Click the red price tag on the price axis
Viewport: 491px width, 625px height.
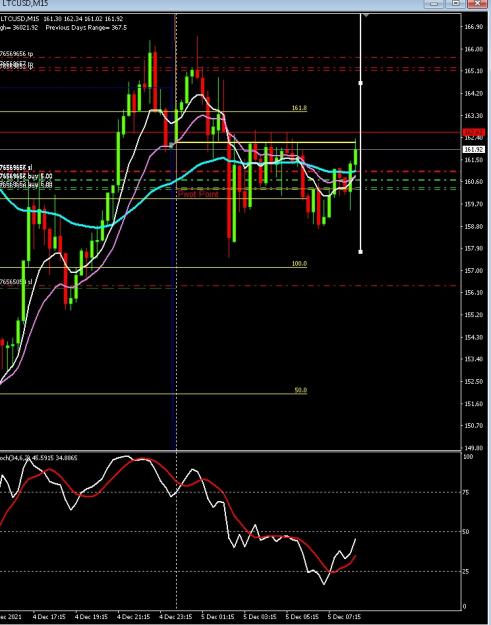tap(474, 132)
